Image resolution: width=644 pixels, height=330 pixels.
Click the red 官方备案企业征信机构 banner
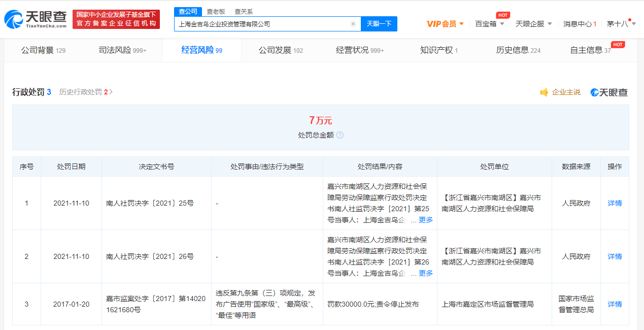pyautogui.click(x=116, y=19)
